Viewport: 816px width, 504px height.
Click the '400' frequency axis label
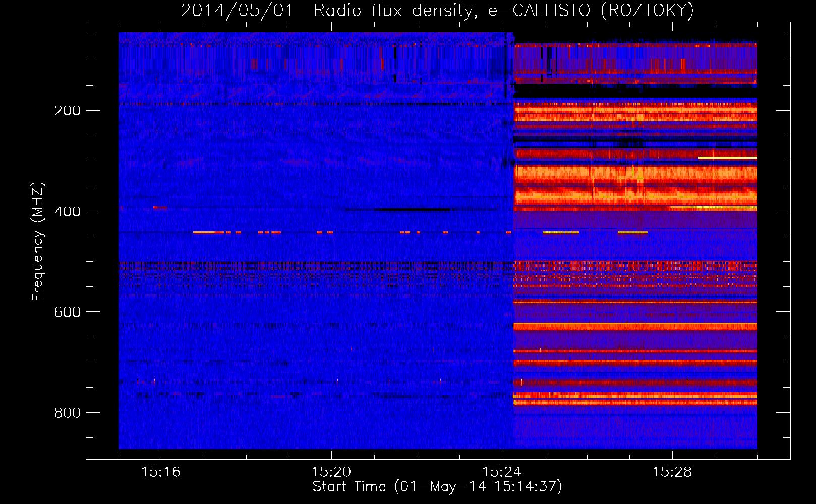point(68,211)
